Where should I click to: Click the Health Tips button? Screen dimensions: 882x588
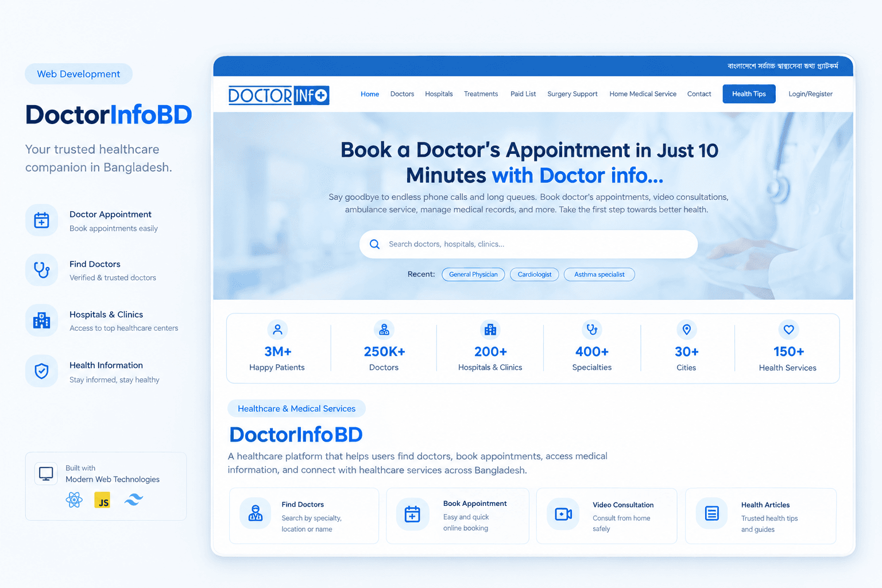[x=749, y=94]
